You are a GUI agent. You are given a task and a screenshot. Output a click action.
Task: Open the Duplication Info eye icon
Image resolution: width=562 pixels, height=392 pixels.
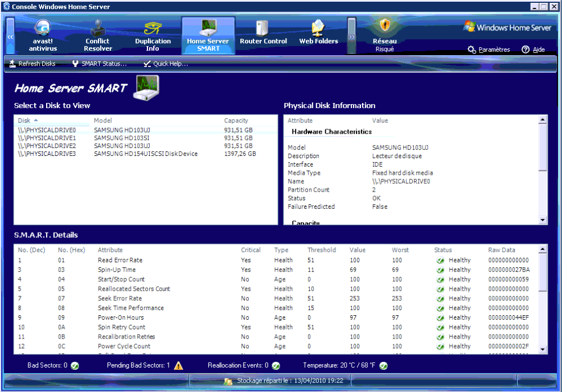[153, 28]
